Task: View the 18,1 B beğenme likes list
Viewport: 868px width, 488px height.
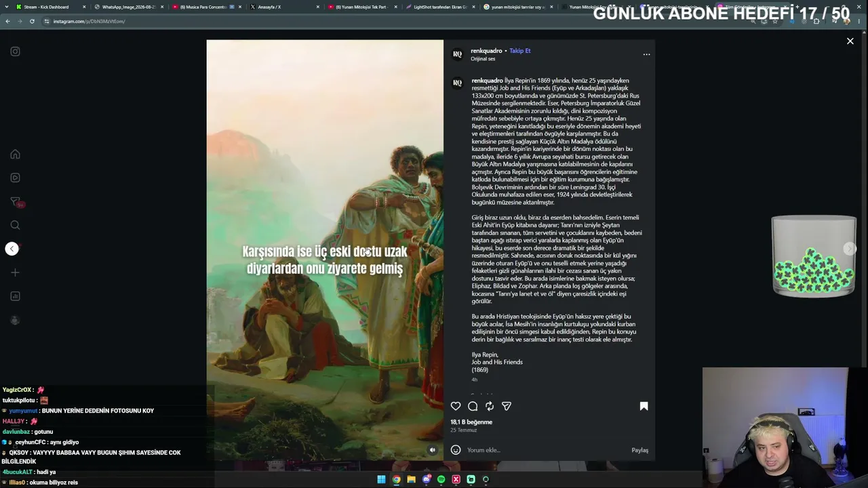Action: pyautogui.click(x=471, y=422)
